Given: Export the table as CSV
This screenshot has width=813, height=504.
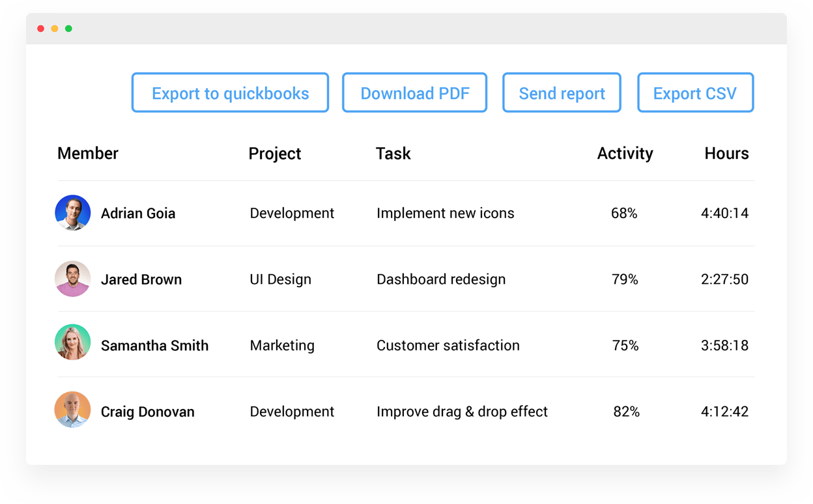Looking at the screenshot, I should tap(695, 93).
